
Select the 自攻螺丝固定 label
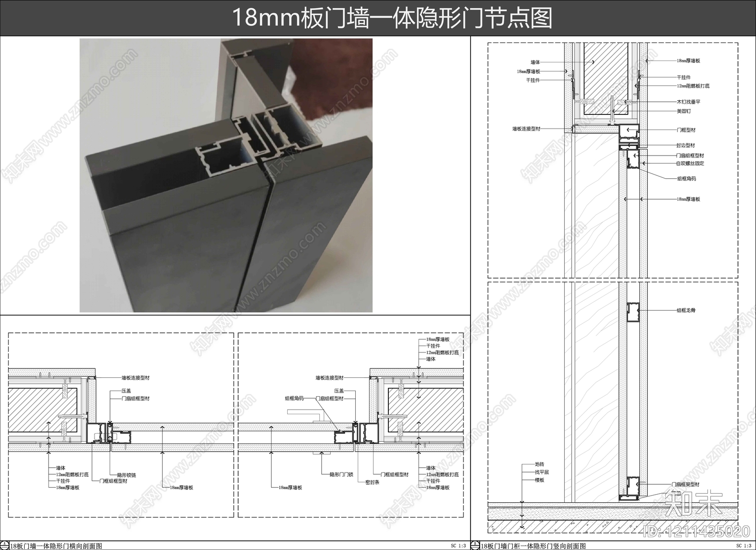coord(690,163)
